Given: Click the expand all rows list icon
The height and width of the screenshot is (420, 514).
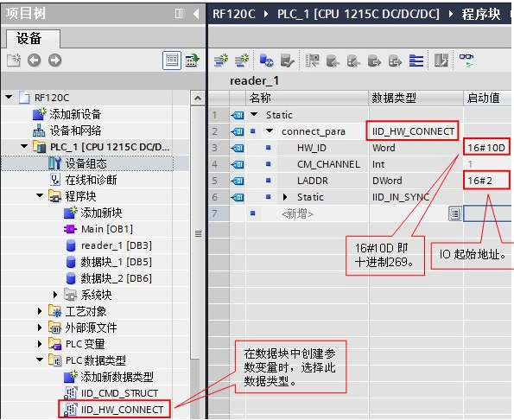Looking at the screenshot, I should coord(416,60).
